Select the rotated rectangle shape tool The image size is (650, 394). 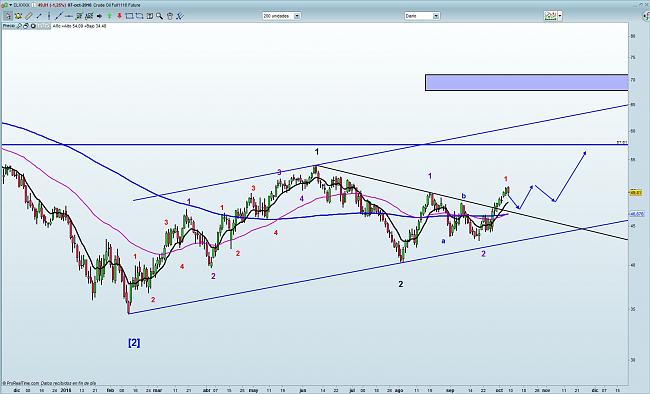coord(139,16)
